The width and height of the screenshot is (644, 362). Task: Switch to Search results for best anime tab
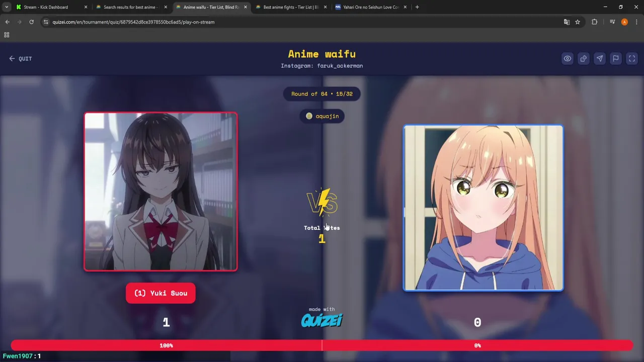pos(130,7)
